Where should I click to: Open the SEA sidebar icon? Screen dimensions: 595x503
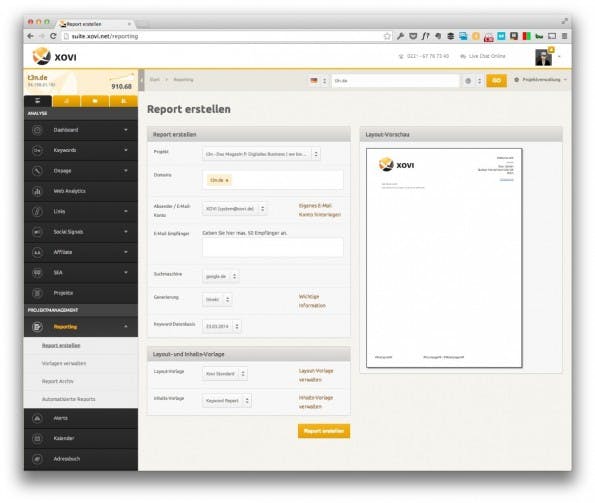37,272
